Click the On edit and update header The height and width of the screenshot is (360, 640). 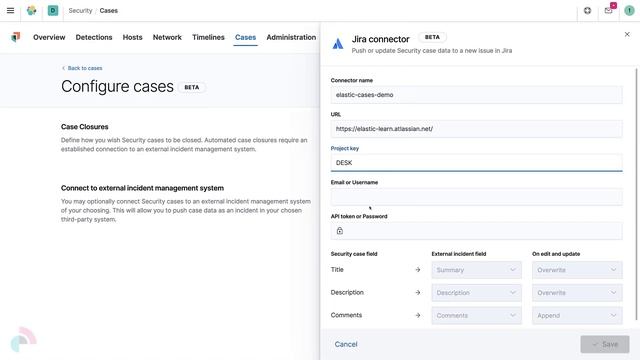click(x=556, y=254)
